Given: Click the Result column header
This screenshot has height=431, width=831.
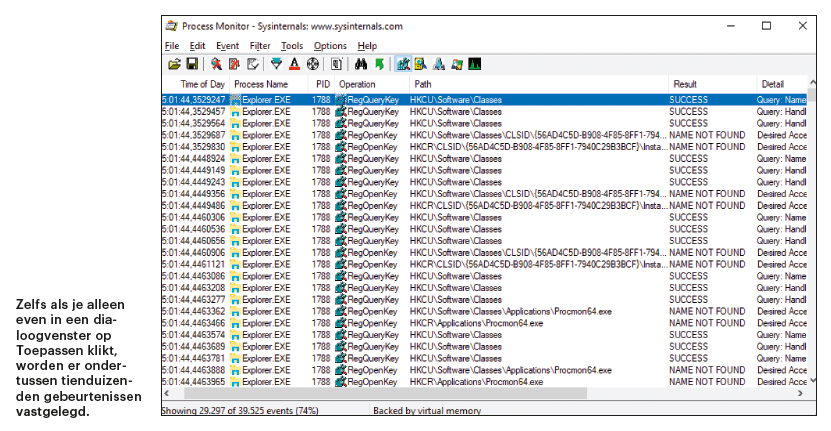Looking at the screenshot, I should click(x=685, y=84).
